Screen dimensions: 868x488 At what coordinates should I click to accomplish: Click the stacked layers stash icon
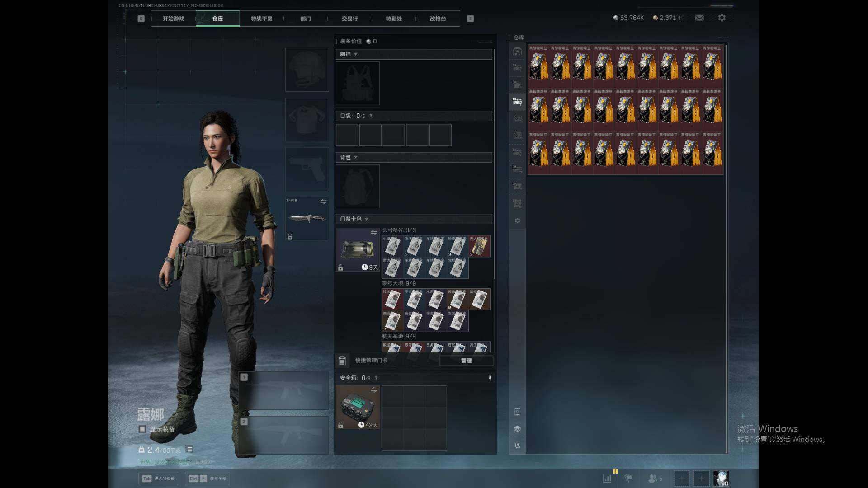point(517,428)
